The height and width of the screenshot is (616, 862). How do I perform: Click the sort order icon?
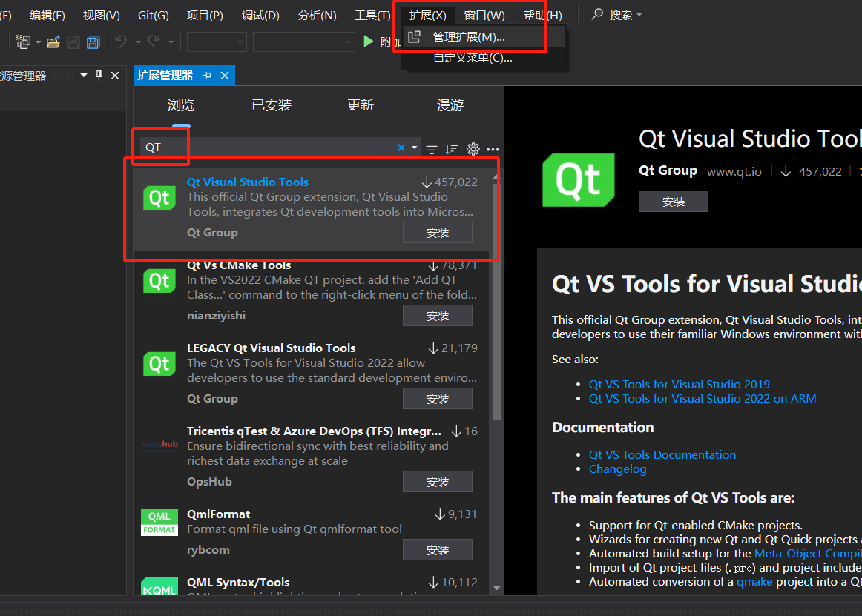pyautogui.click(x=451, y=149)
